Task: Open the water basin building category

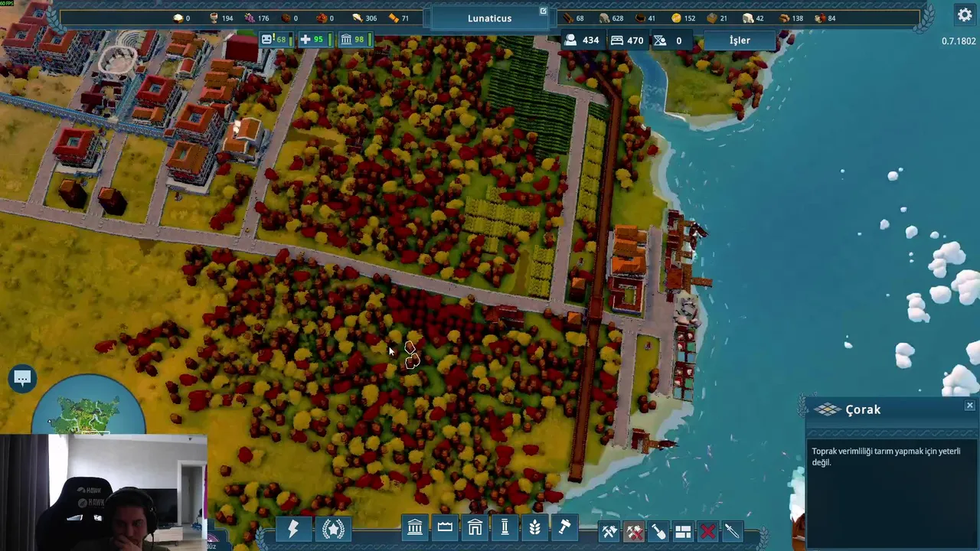Action: (x=445, y=527)
